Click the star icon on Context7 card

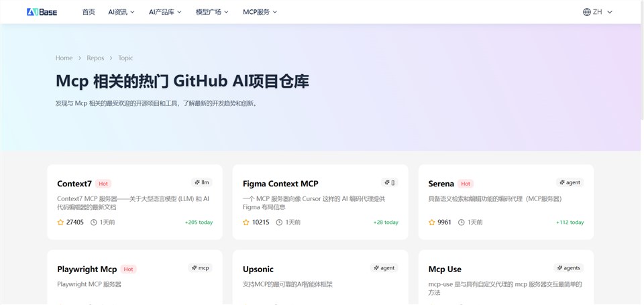click(61, 223)
